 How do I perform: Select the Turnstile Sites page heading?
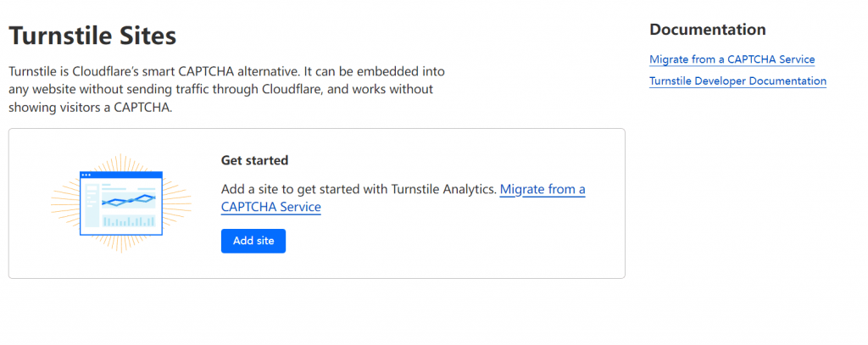pos(92,36)
